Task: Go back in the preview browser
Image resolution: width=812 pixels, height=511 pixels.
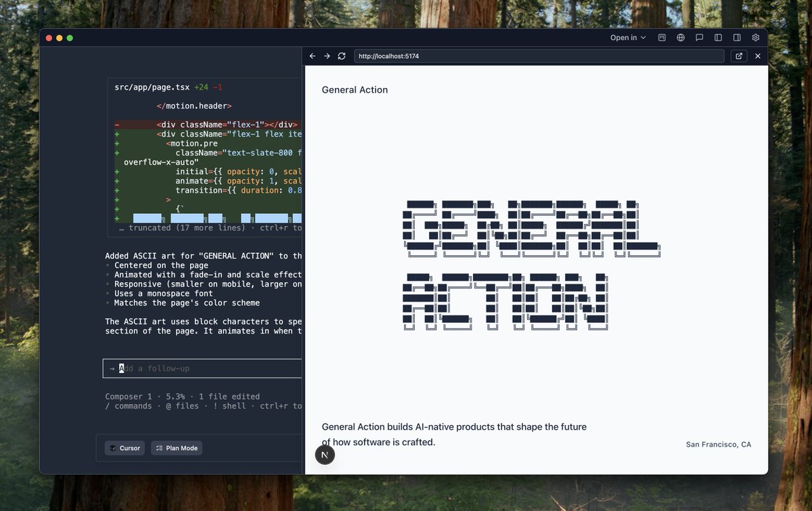Action: [313, 56]
